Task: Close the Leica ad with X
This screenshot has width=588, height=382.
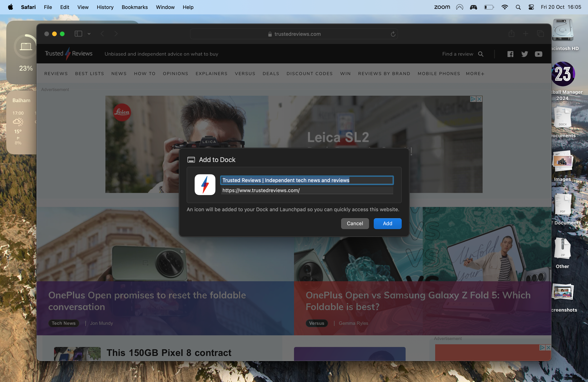Action: [x=479, y=99]
